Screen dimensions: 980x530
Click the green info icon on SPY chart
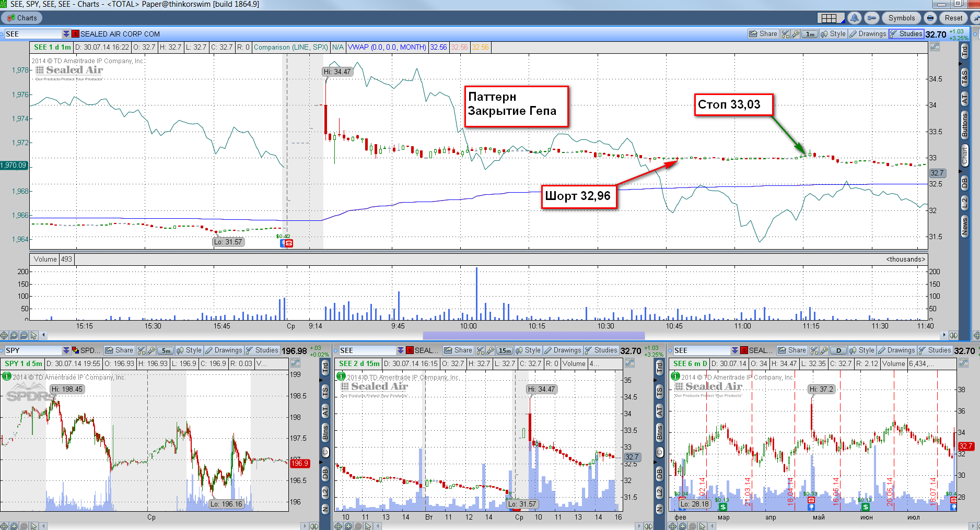[7, 376]
